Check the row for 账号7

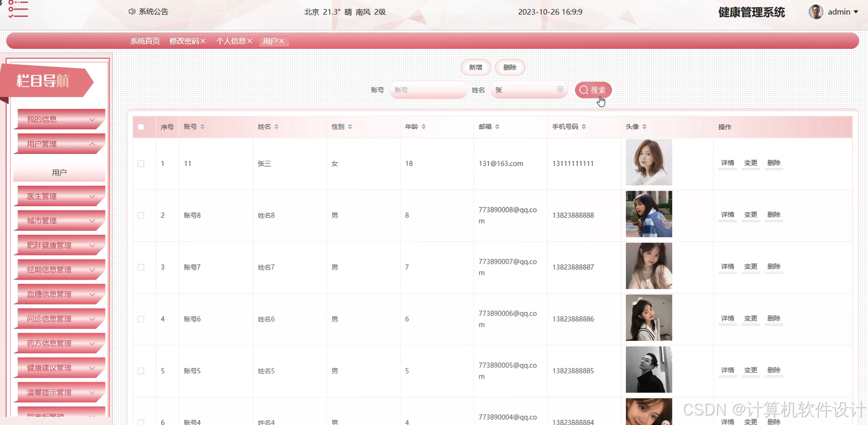tap(141, 267)
